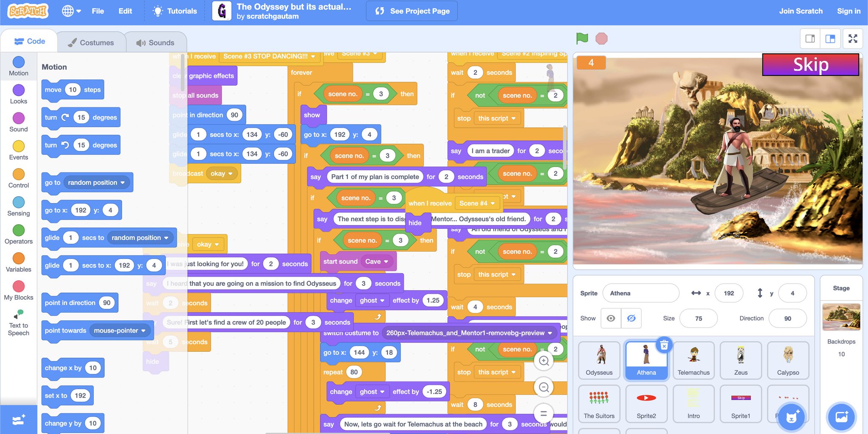Click the sprite x position field

coord(729,293)
